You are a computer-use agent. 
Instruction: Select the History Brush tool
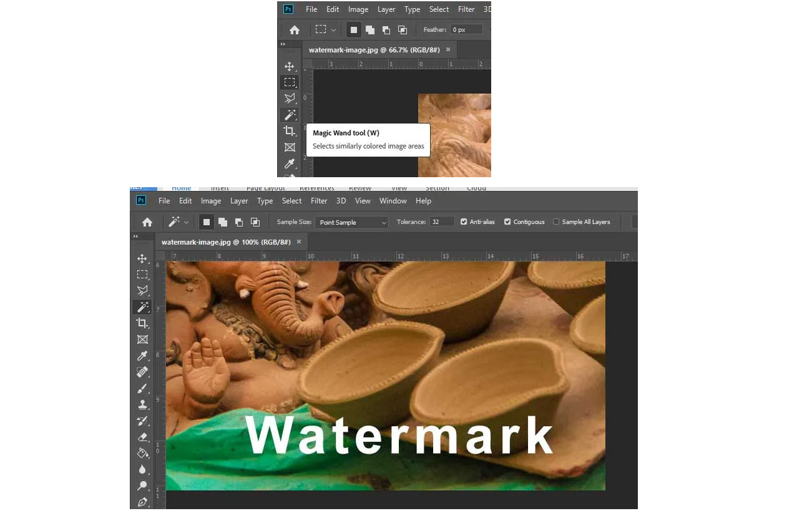[142, 421]
